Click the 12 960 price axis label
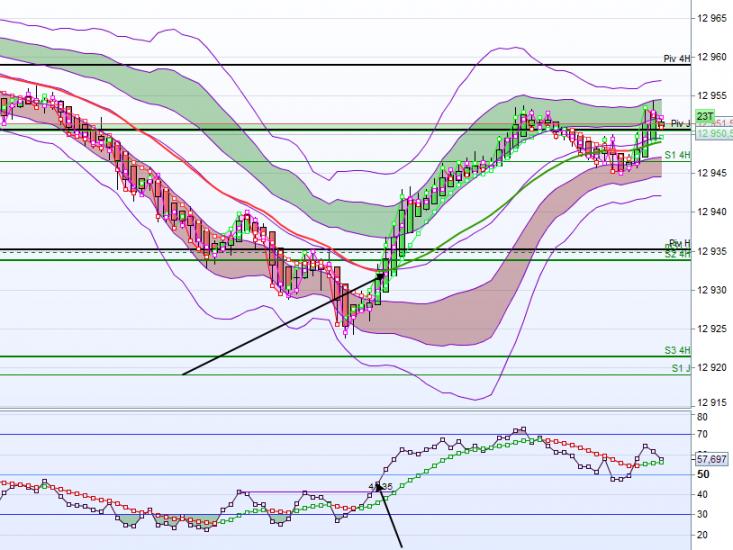 [x=711, y=57]
